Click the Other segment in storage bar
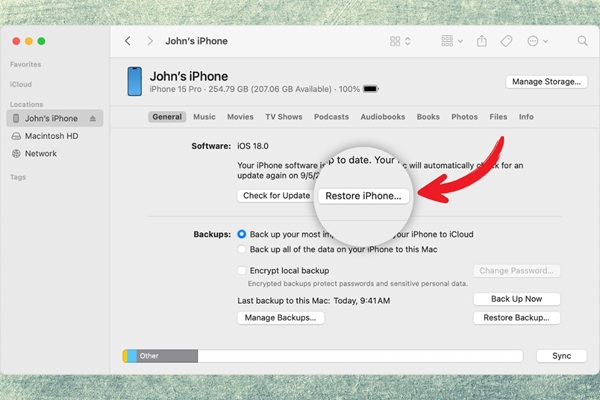 coord(167,356)
